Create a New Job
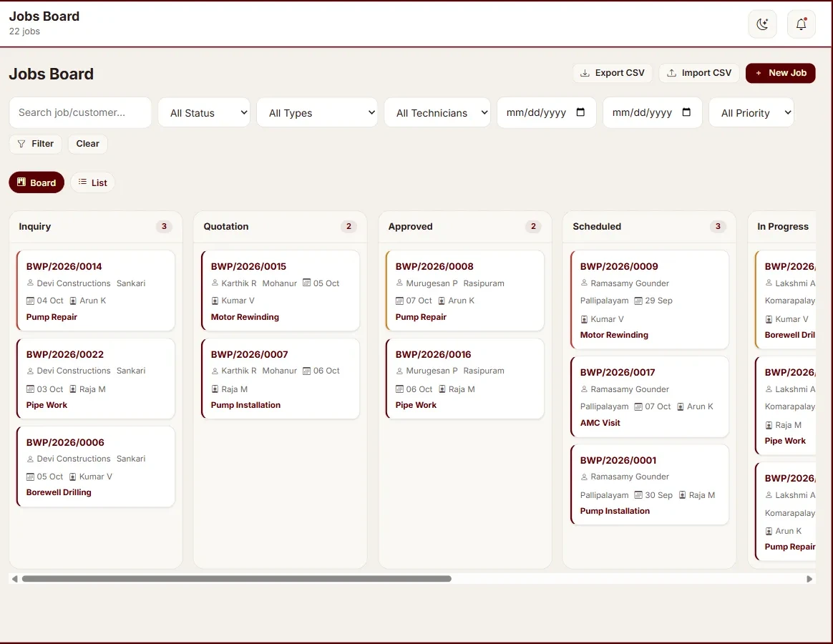 (781, 73)
